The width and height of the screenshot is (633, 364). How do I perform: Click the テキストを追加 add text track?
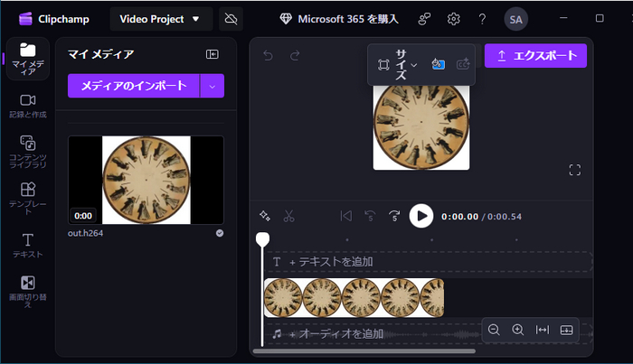pyautogui.click(x=430, y=262)
